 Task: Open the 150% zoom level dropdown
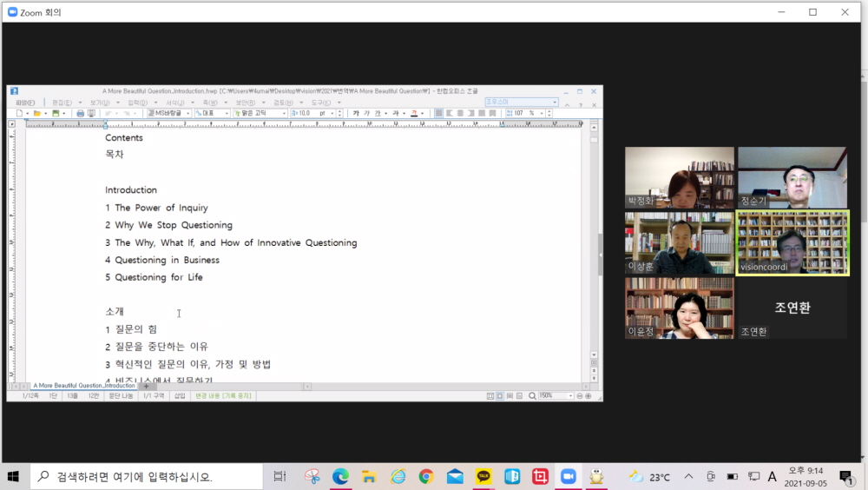point(556,395)
